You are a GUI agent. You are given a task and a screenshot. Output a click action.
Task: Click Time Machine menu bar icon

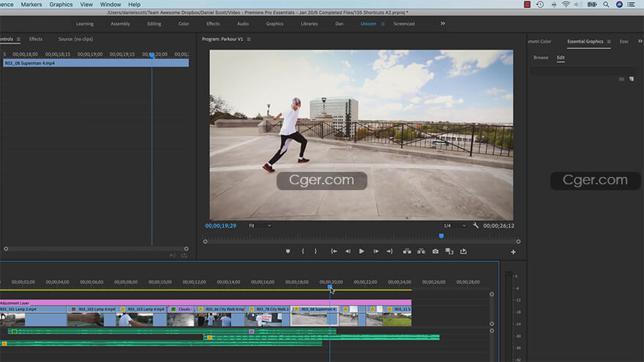(540, 4)
